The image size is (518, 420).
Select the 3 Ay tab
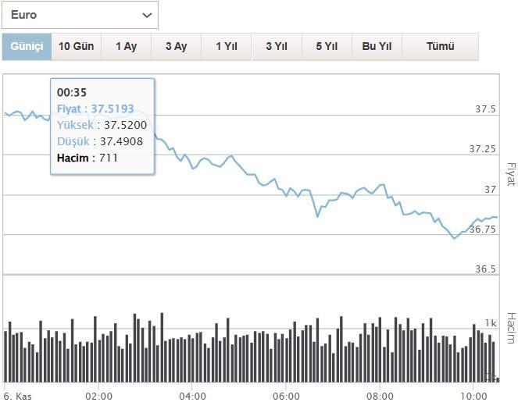click(x=176, y=47)
